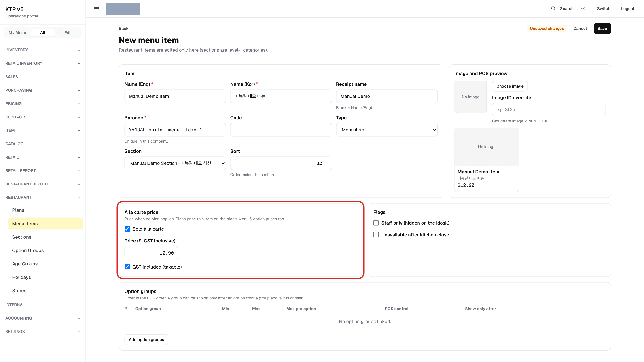Screen dimensions: 644x362
Task: Open the Age Groups menu entry
Action: pyautogui.click(x=45, y=264)
